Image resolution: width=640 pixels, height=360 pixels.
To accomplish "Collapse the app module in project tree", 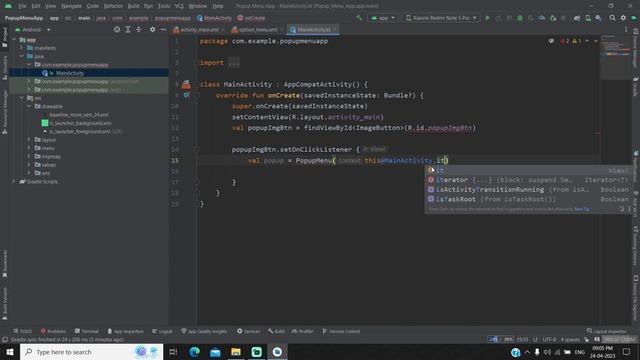I will [x=14, y=40].
